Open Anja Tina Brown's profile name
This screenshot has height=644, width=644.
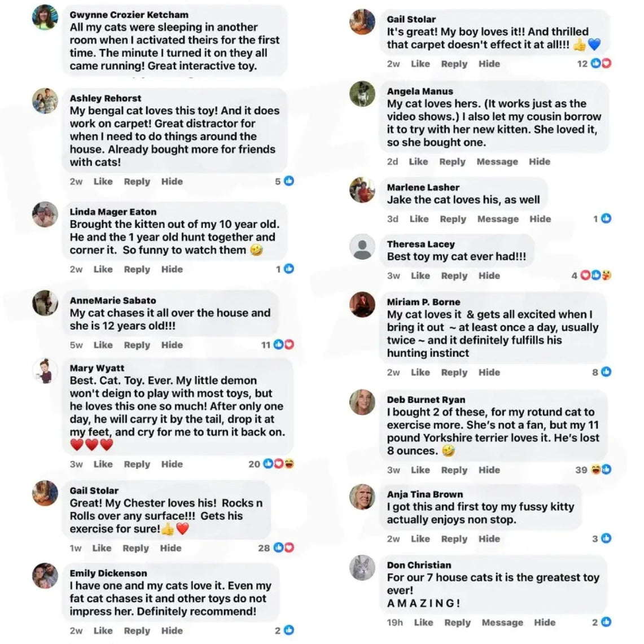[x=424, y=494]
